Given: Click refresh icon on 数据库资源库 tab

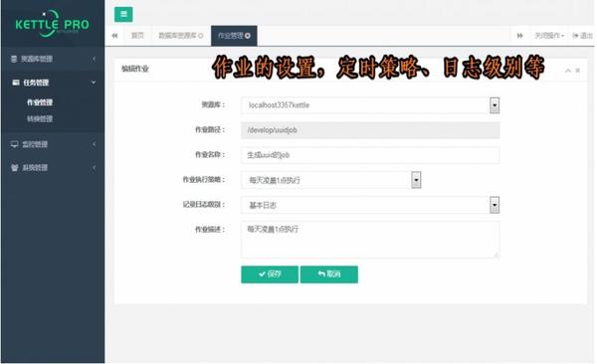Looking at the screenshot, I should pyautogui.click(x=201, y=36).
